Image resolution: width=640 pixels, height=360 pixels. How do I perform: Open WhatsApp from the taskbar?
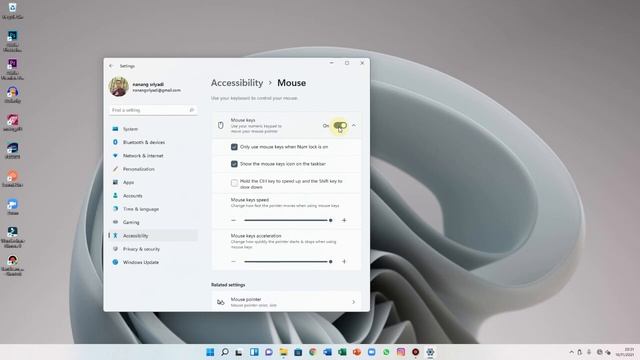[386, 352]
